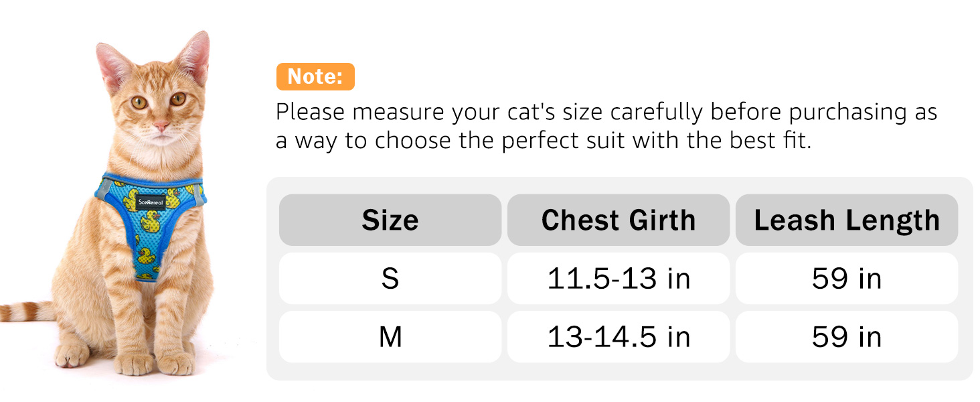
Task: Select the Chest Girth column header
Action: click(619, 220)
